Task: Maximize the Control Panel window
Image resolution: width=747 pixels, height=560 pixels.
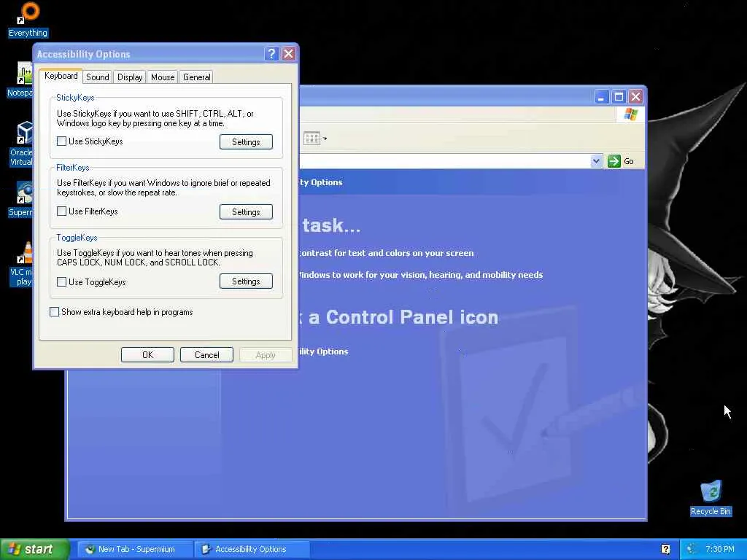Action: pos(619,97)
